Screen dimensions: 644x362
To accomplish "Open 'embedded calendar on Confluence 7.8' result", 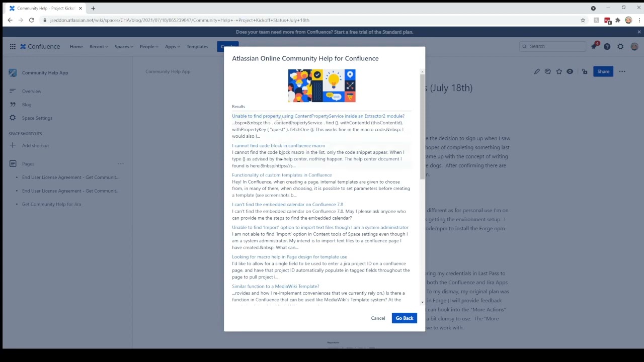I will (287, 205).
